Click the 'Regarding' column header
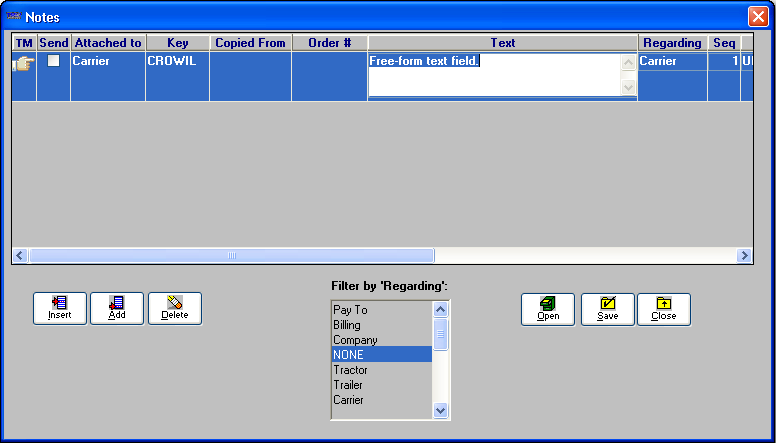The image size is (776, 443). 673,43
